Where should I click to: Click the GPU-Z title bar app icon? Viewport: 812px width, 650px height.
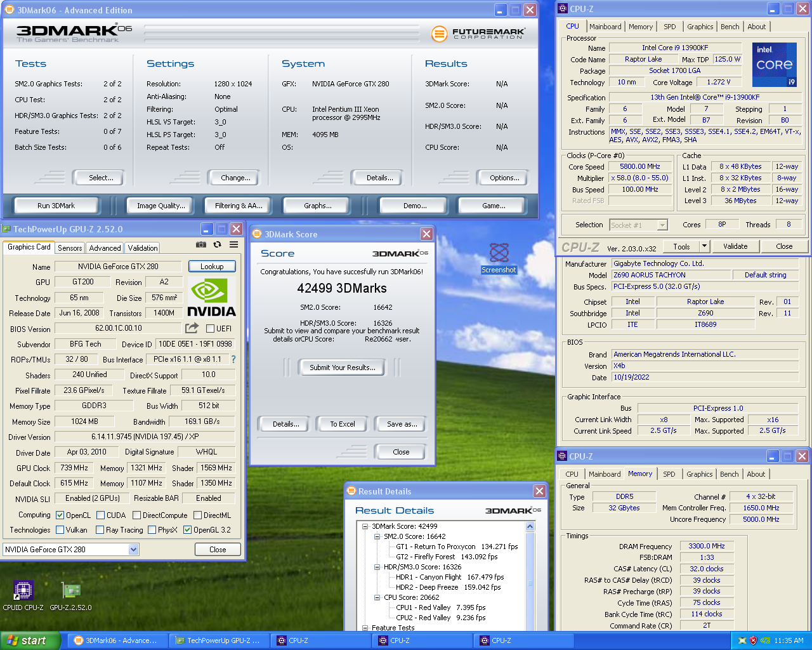click(x=7, y=229)
